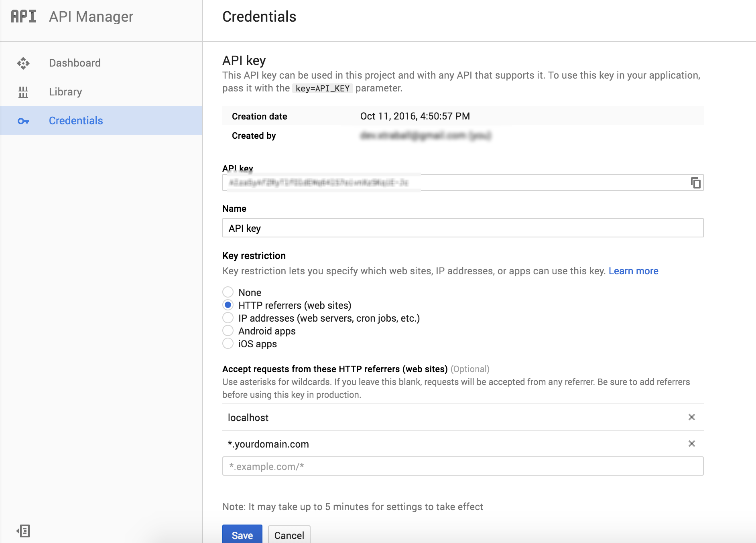Remove the localhost referrer entry
756x543 pixels.
(x=691, y=417)
